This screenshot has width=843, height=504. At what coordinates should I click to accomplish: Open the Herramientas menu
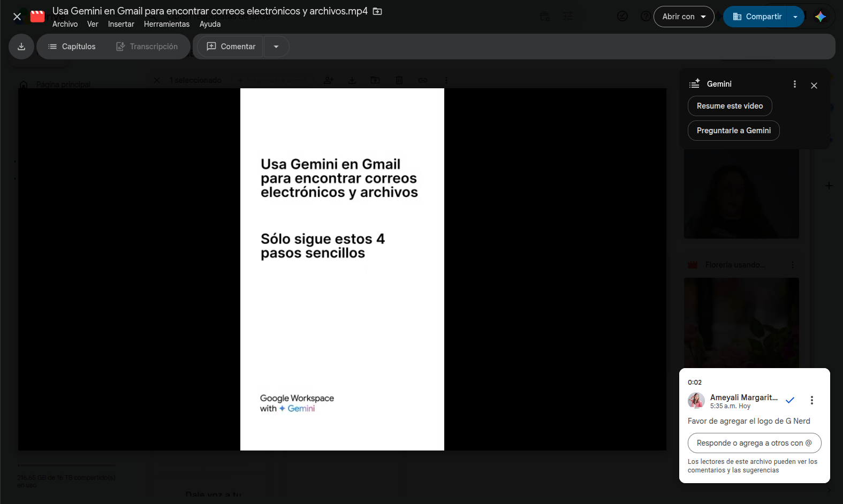[166, 24]
